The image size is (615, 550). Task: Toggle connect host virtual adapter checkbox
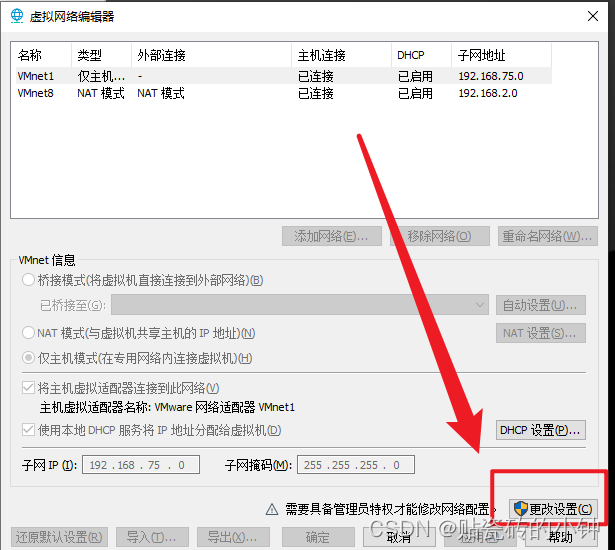28,388
